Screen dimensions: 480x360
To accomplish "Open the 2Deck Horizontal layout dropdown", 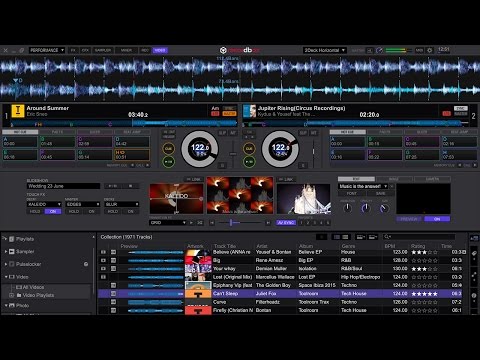I will (x=325, y=50).
